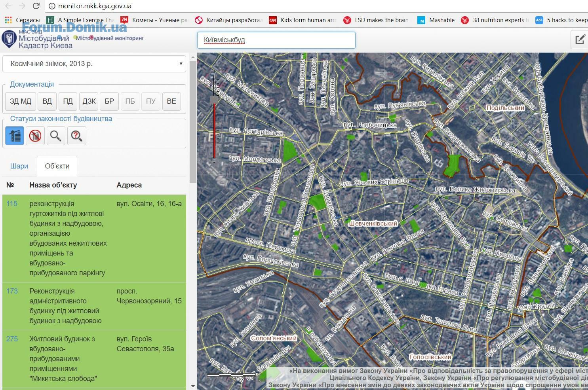Image resolution: width=588 pixels, height=390 pixels.
Task: Open object number 275 link
Action: click(x=12, y=339)
